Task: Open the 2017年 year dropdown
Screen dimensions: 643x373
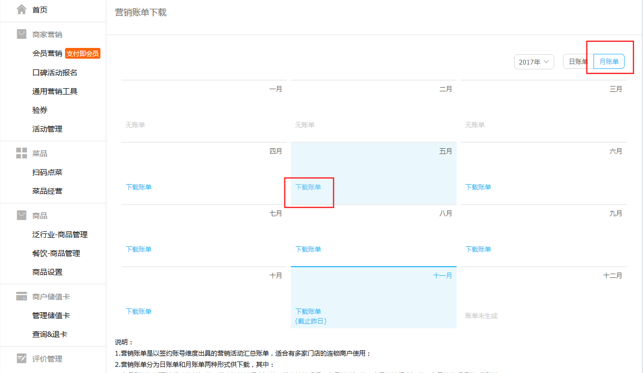Action: 534,62
